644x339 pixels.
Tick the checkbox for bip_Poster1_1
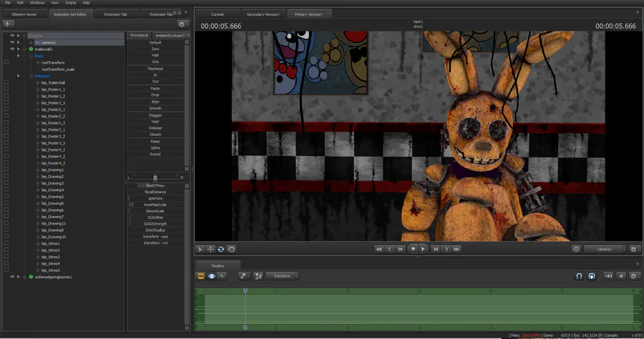point(6,89)
